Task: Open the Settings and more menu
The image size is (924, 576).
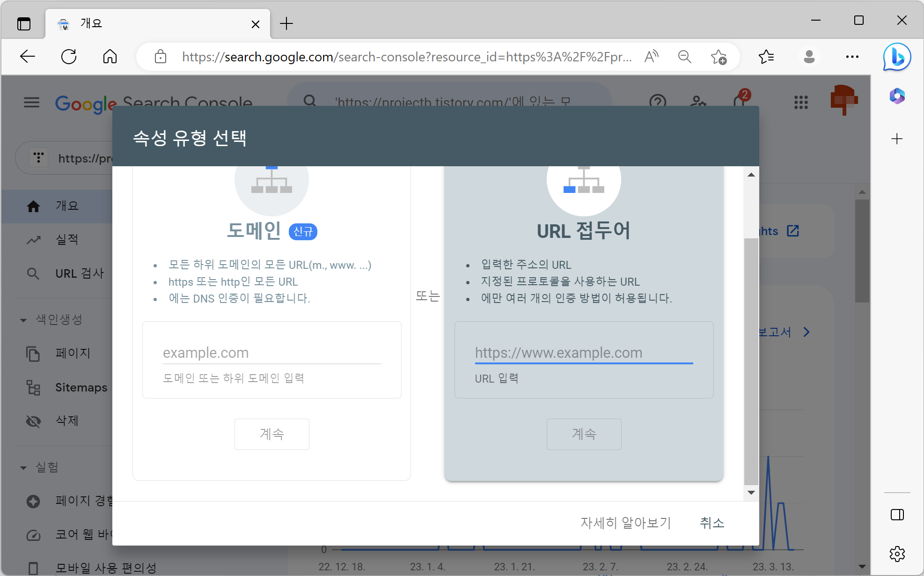Action: [852, 57]
